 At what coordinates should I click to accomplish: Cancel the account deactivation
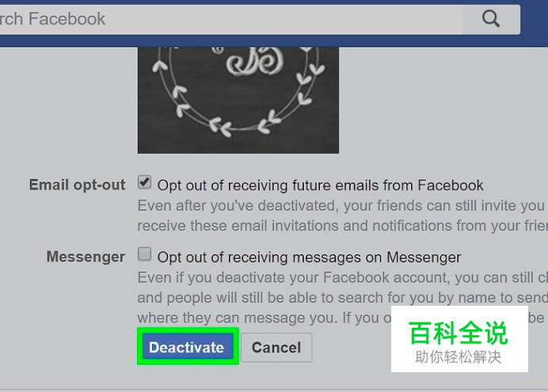pos(276,348)
